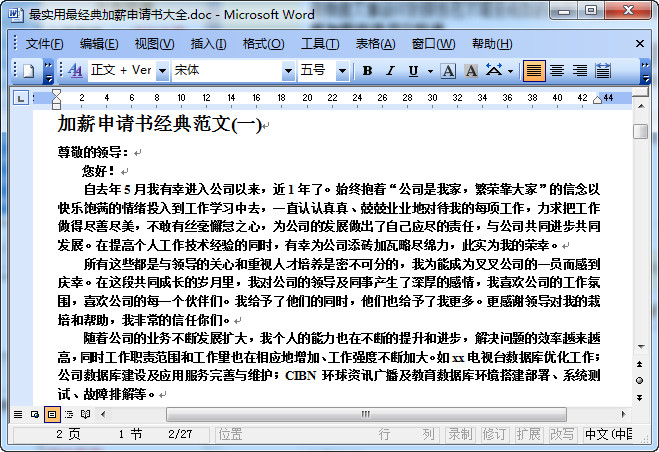659x452 pixels.
Task: Switch to Normal view icon
Action: (x=18, y=415)
